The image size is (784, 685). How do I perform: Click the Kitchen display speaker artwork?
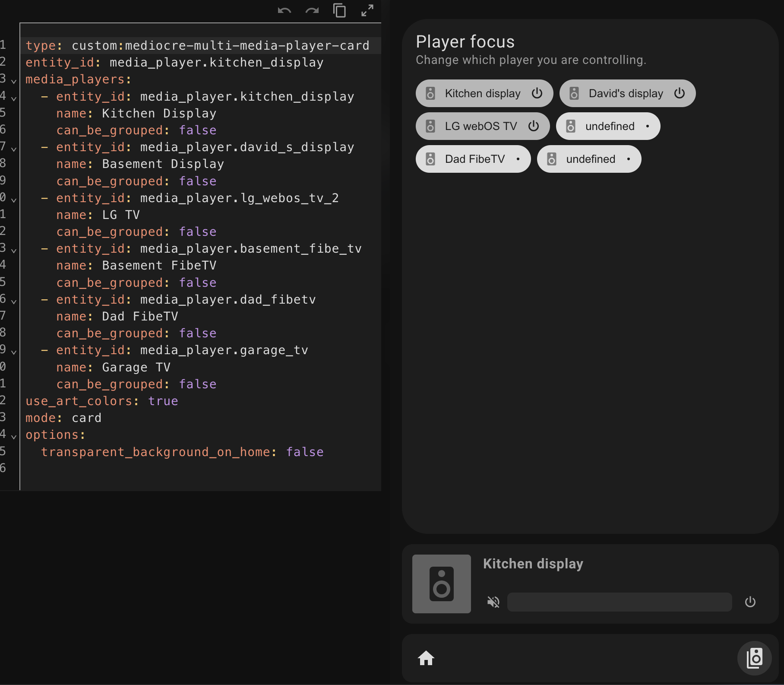click(441, 584)
